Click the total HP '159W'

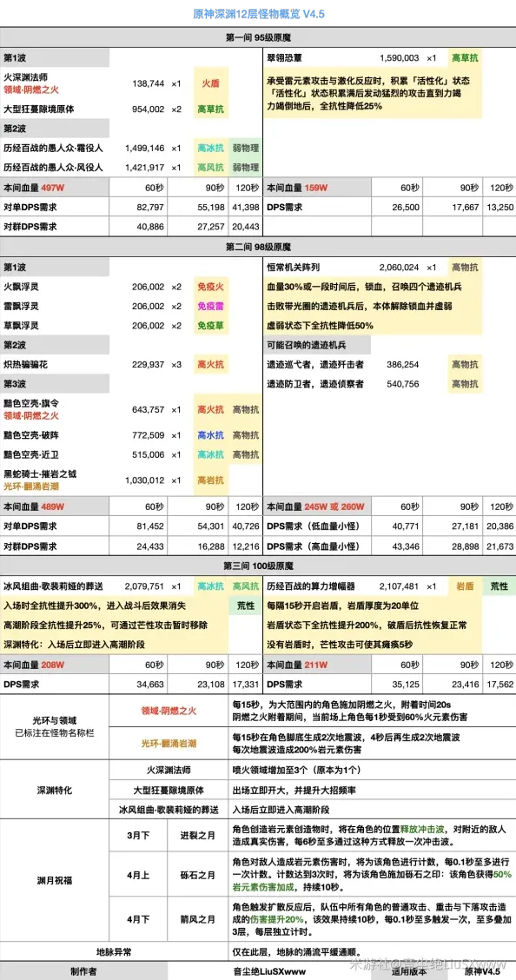tap(316, 188)
